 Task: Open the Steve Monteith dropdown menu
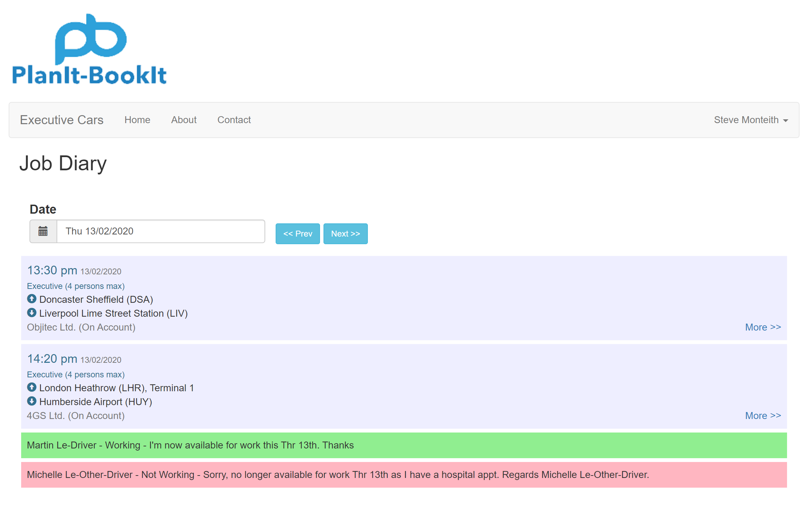pos(751,120)
